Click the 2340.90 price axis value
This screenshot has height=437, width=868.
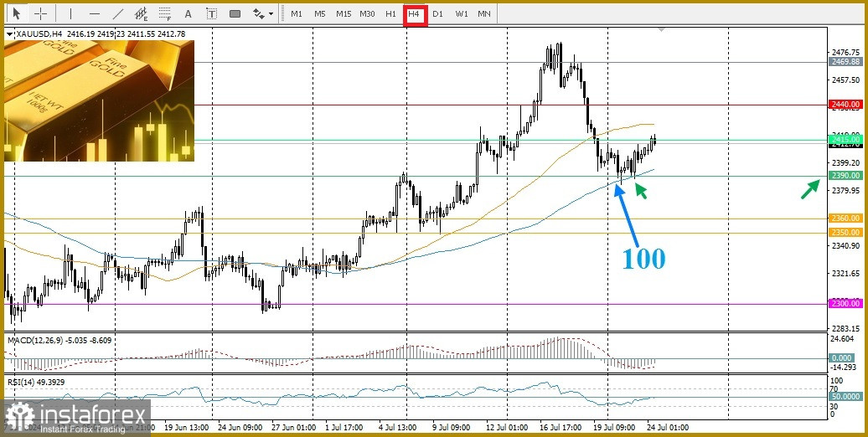pos(846,245)
